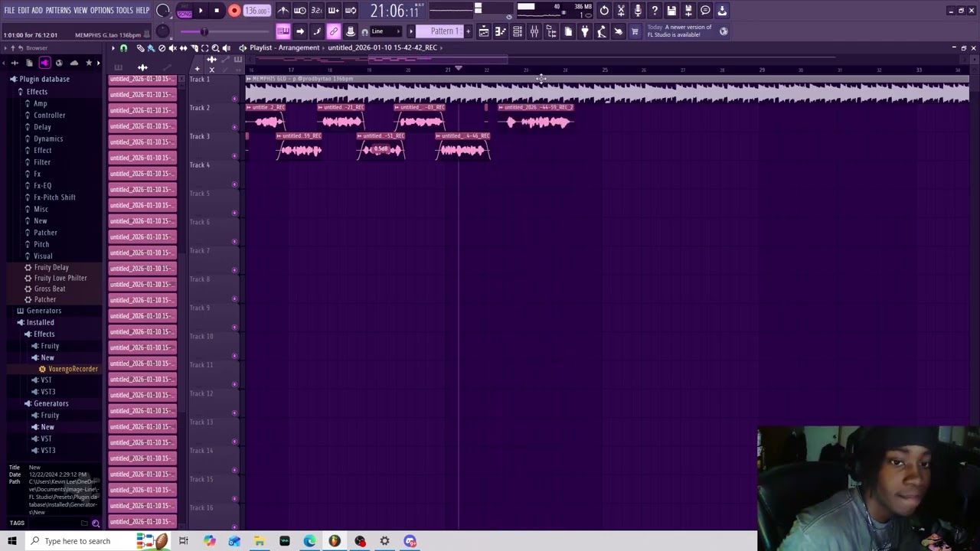The width and height of the screenshot is (980, 551).
Task: Open the EDIT menu
Action: point(24,11)
